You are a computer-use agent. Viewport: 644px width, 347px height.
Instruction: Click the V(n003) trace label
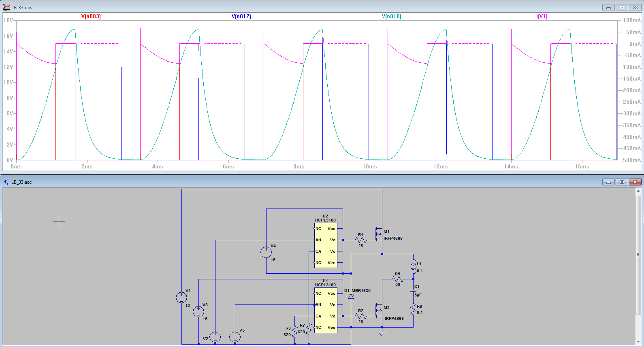coord(91,17)
